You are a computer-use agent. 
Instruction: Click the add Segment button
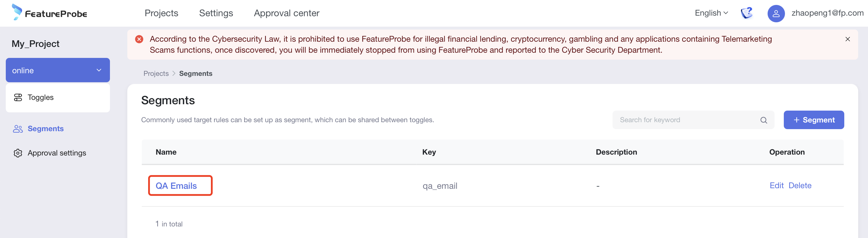(813, 120)
